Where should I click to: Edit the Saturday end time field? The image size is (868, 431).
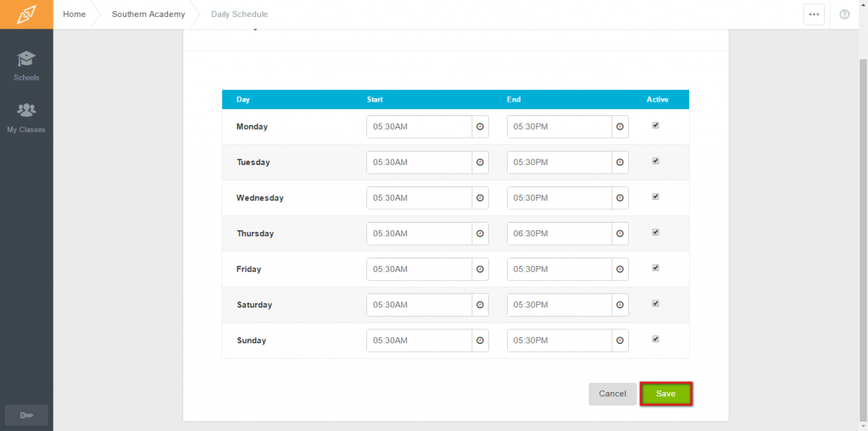tap(559, 304)
